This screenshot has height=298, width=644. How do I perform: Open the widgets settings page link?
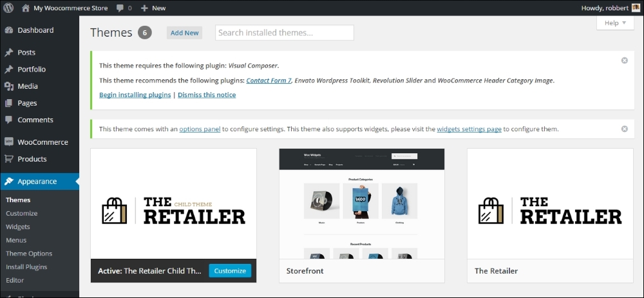(469, 129)
